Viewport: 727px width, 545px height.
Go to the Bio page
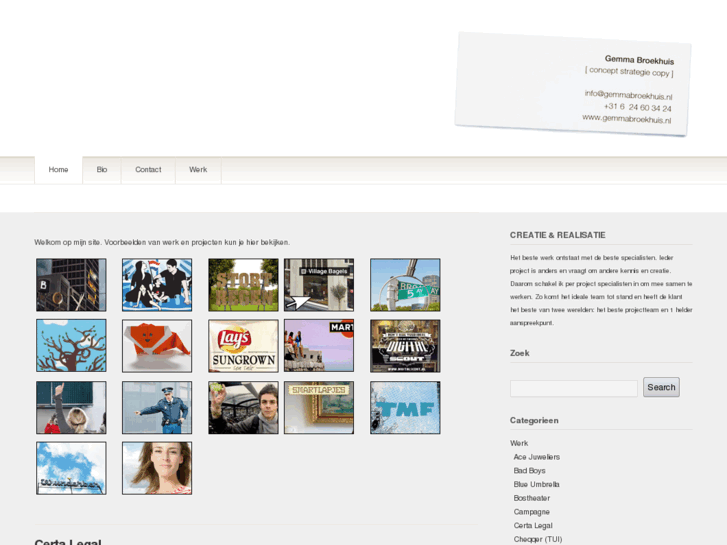[x=102, y=170]
